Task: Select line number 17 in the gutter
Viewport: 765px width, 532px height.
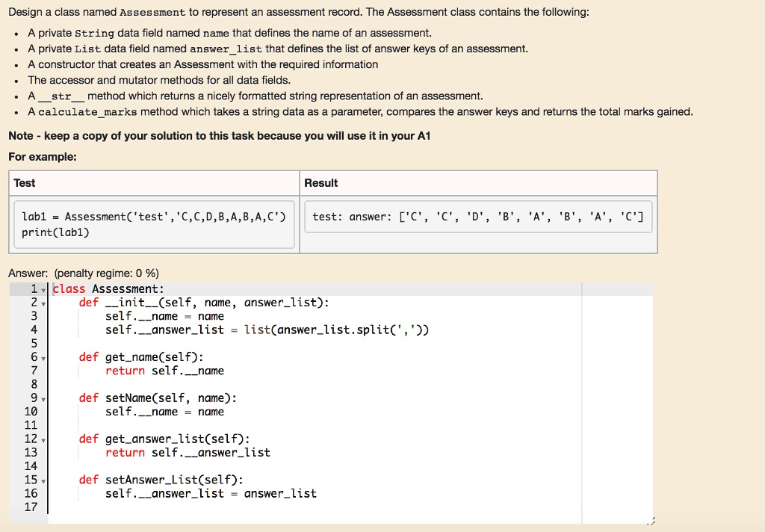Action: (x=31, y=507)
